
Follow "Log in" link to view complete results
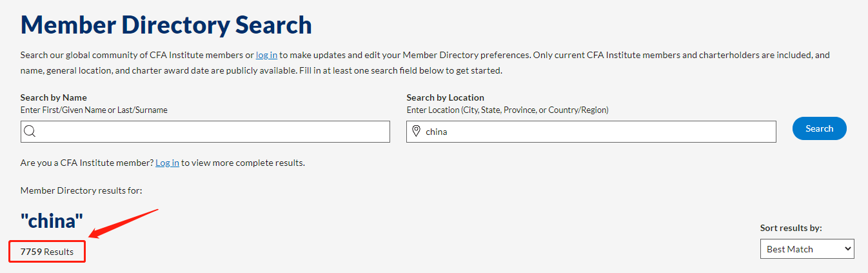click(x=167, y=163)
